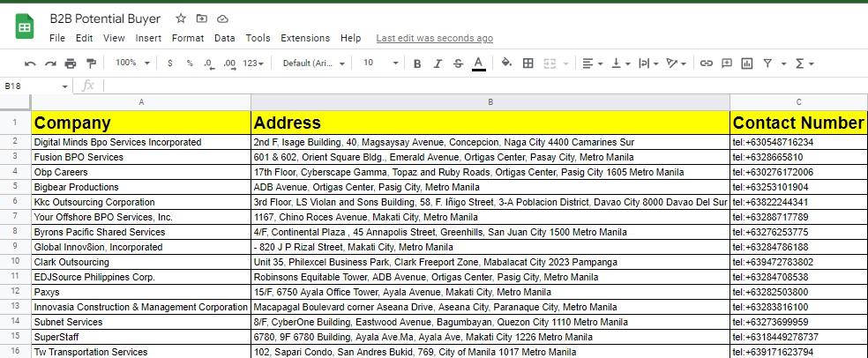Open the font size dropdown
868x358 pixels.
[380, 63]
